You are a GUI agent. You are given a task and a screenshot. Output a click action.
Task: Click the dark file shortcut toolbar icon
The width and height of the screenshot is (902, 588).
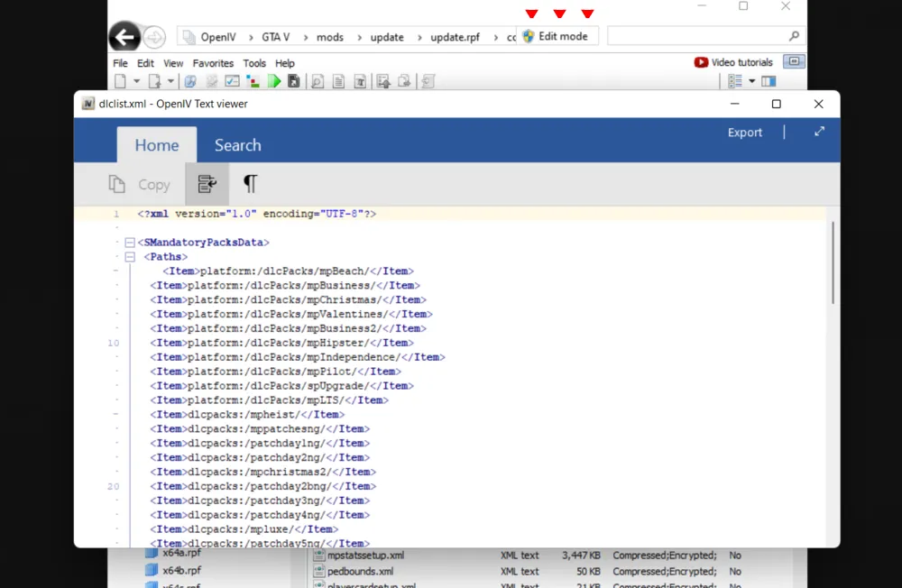[x=294, y=81]
